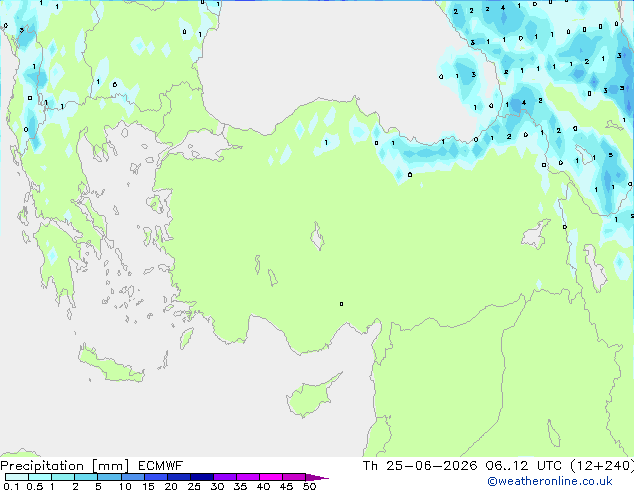
Task: Click the 1–2 mm legend color swatch
Action: click(x=63, y=477)
